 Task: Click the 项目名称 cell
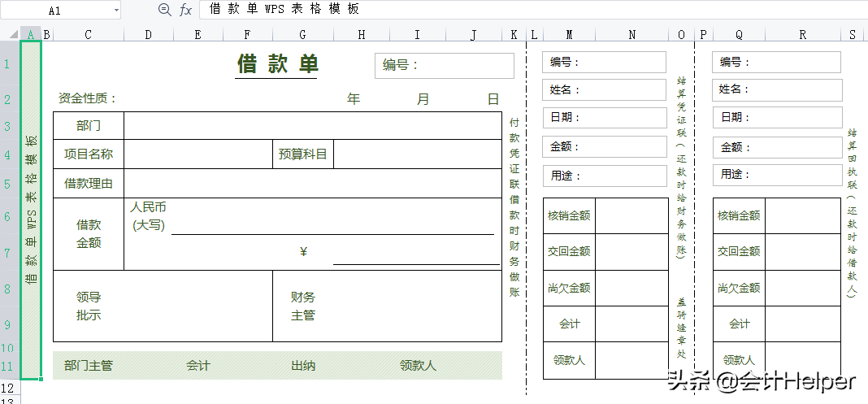click(x=89, y=154)
